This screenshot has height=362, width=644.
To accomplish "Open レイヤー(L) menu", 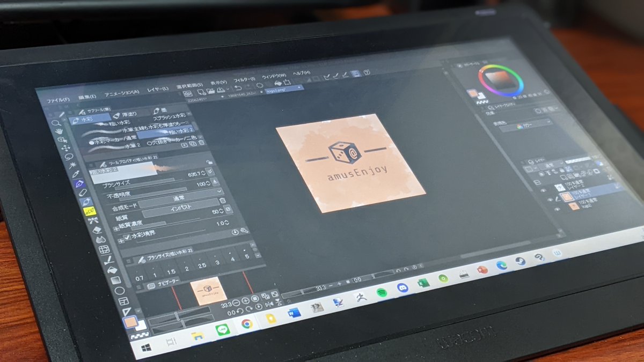I will point(158,89).
